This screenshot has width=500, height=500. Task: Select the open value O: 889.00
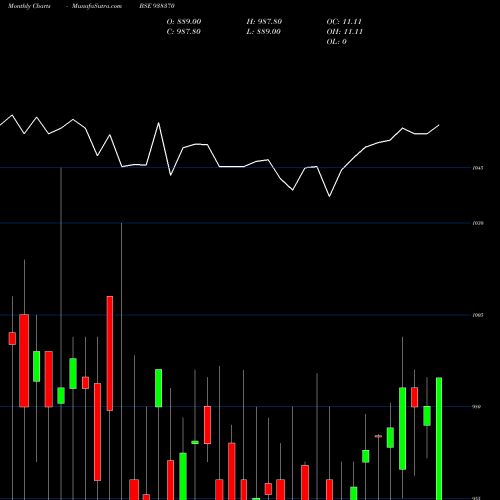(x=184, y=21)
